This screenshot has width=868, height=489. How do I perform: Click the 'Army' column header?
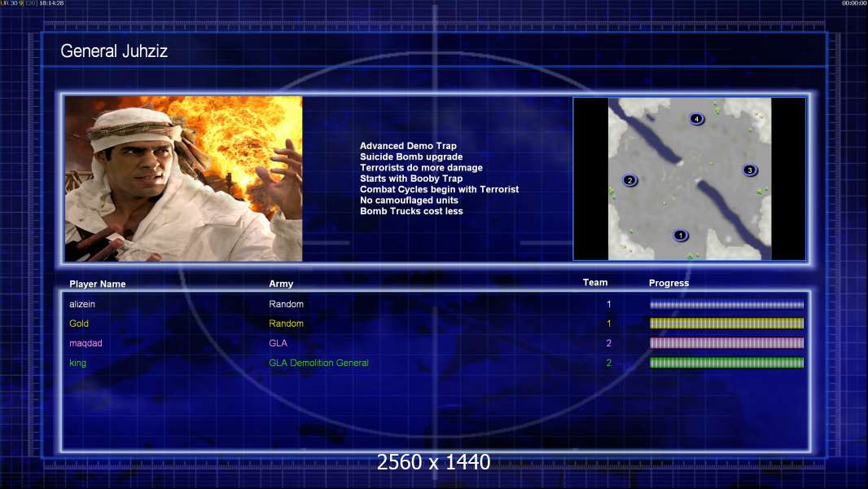point(281,284)
